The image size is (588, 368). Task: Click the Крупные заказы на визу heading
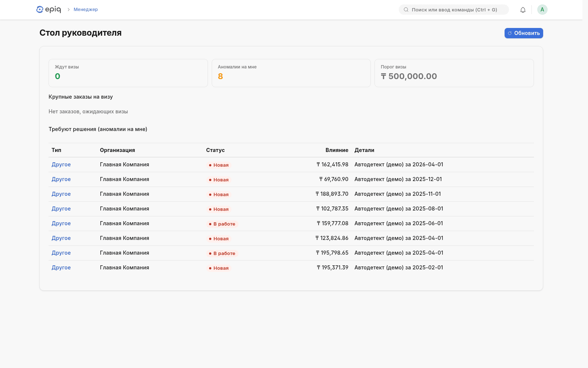click(80, 97)
